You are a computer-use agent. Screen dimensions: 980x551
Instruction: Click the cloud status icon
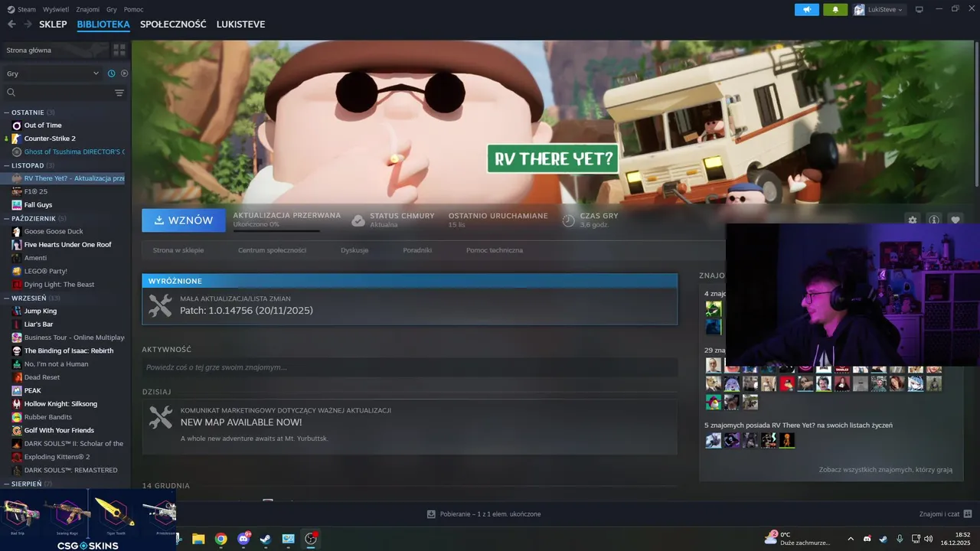(358, 220)
